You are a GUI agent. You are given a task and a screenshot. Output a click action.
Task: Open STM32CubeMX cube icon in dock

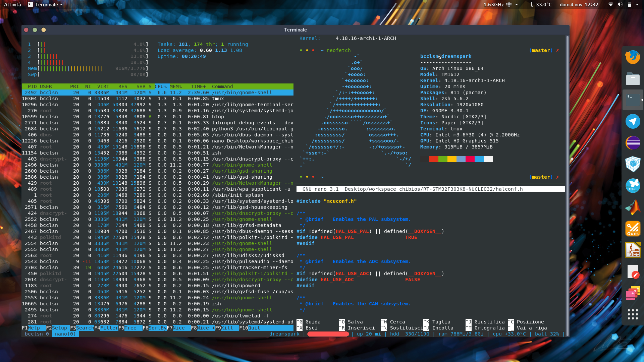(x=633, y=164)
